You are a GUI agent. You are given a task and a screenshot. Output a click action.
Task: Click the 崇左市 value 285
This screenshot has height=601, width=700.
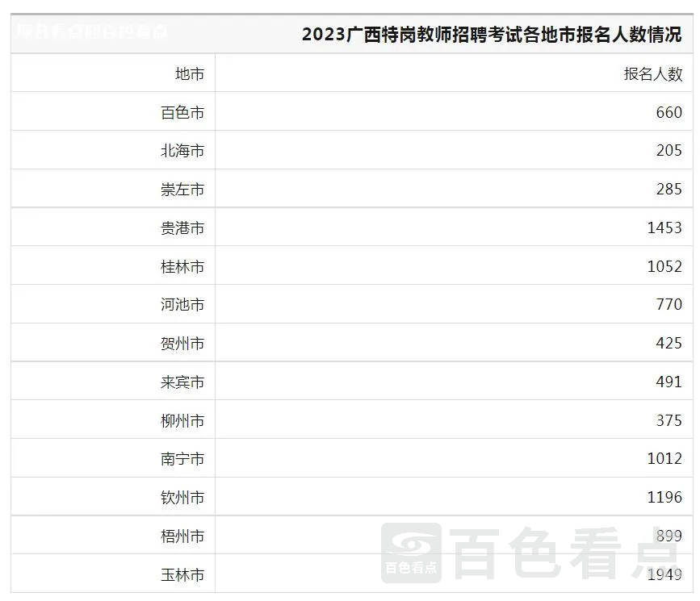click(x=669, y=190)
